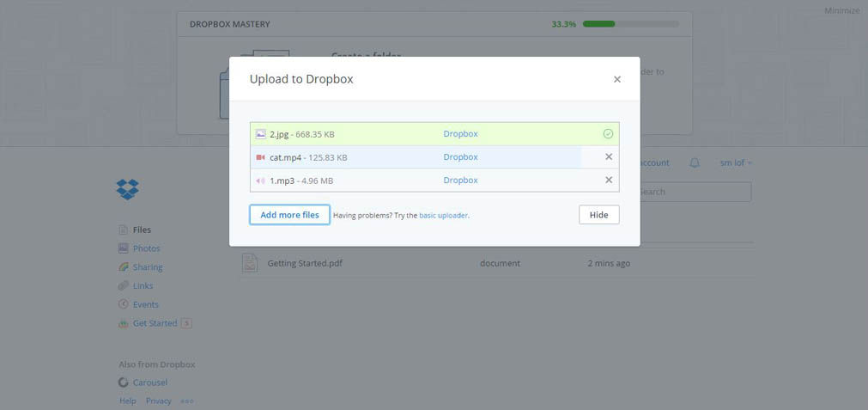The height and width of the screenshot is (410, 868).
Task: Open Get Started in the sidebar
Action: pos(155,323)
